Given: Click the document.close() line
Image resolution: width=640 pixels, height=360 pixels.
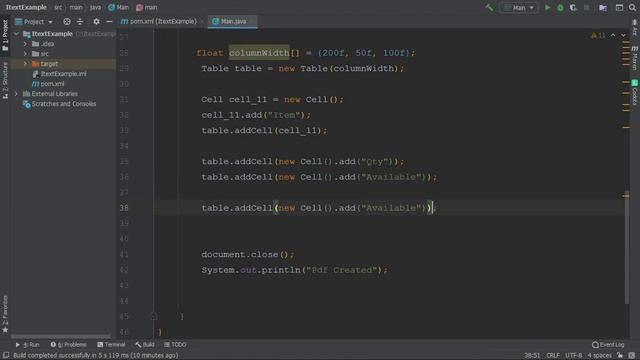Looking at the screenshot, I should [247, 255].
